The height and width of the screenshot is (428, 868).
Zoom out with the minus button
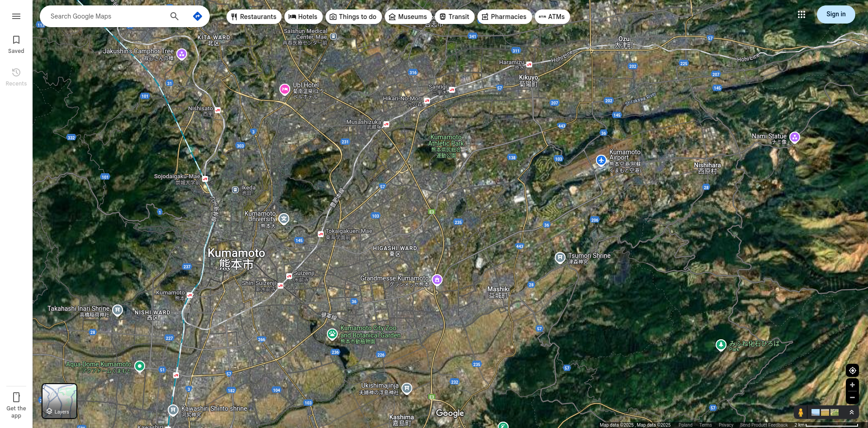852,398
